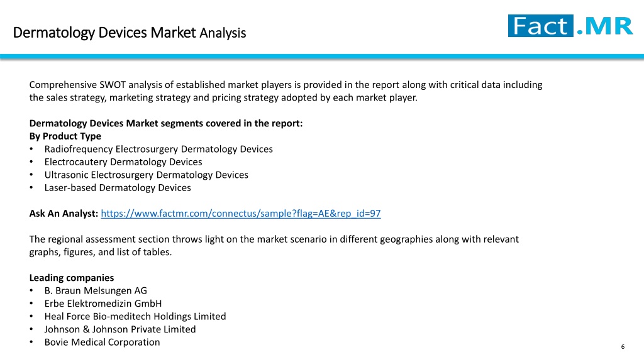Select the Electrocautery Dermatology Devices bullet
The height and width of the screenshot is (362, 644).
123,162
